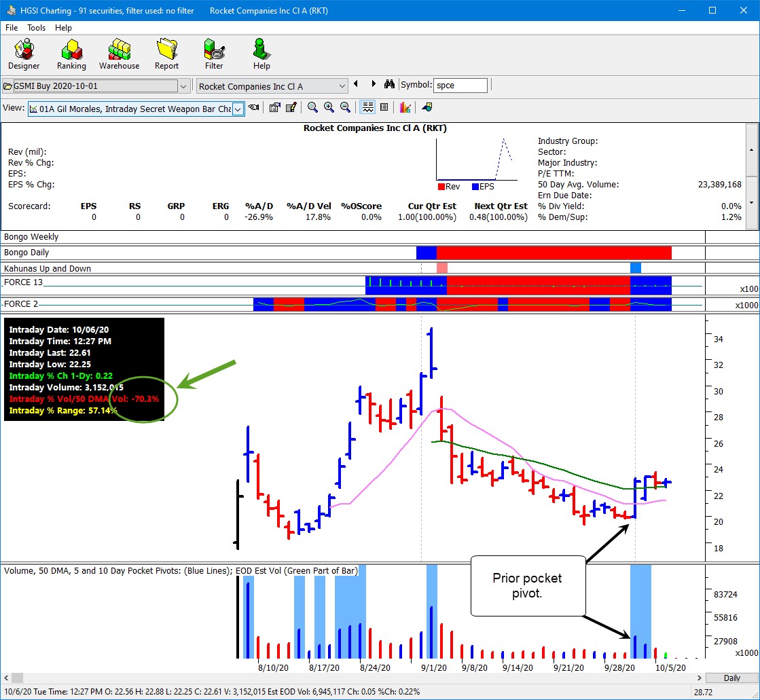Click the 8/10/20 date axis label

(x=273, y=667)
